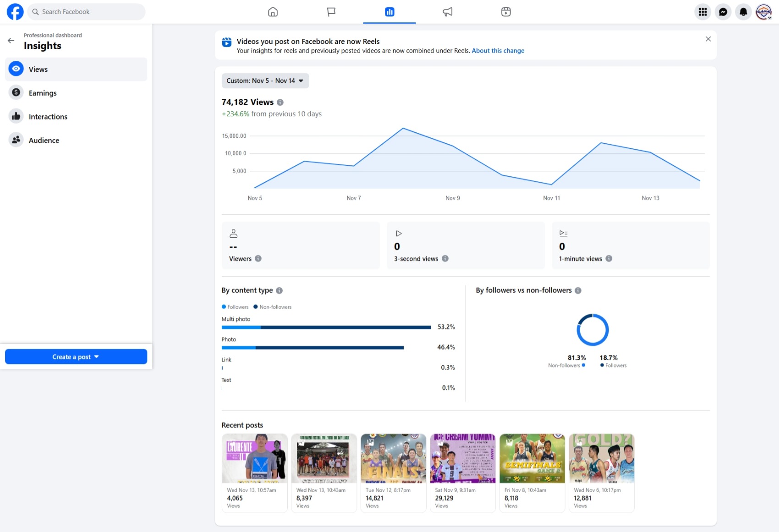
Task: Click the Link content type label
Action: pos(226,360)
